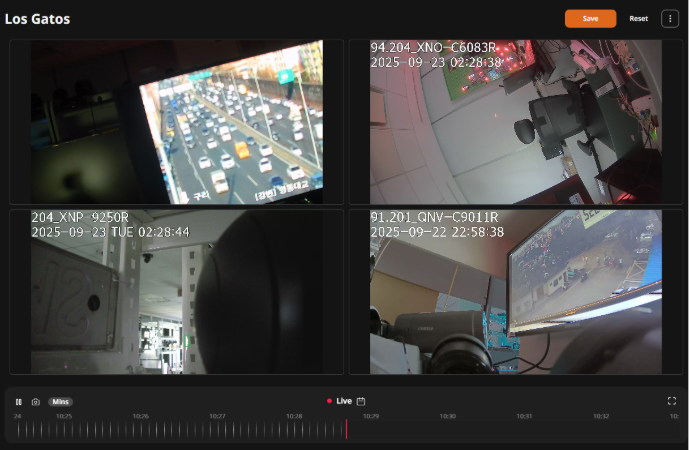Image resolution: width=690 pixels, height=450 pixels.
Task: Jump to Live playback
Action: 340,401
